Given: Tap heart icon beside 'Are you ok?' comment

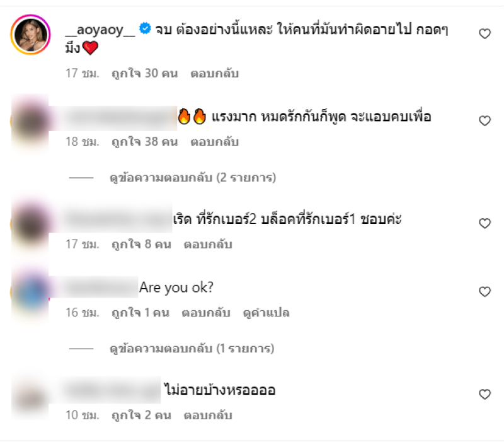Looking at the screenshot, I should click(484, 291).
